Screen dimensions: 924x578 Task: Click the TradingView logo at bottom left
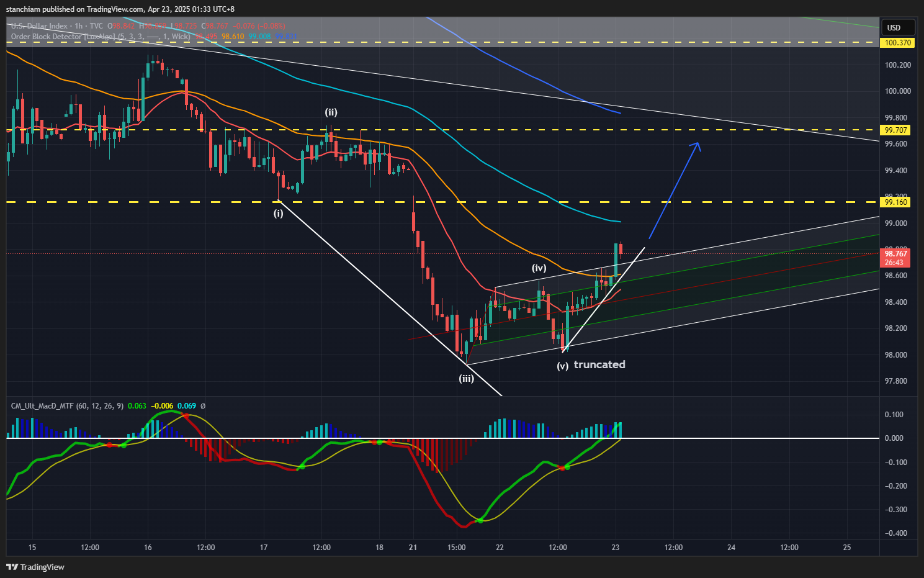coord(35,567)
